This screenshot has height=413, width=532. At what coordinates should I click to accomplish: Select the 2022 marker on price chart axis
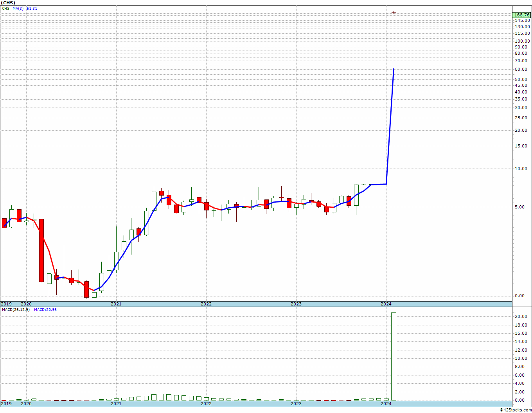[x=206, y=304]
